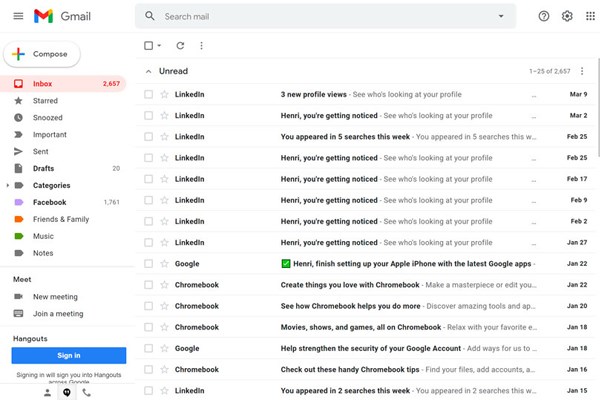Star the Chromebook email dated Jan 20
The height and width of the screenshot is (400, 600).
[164, 306]
